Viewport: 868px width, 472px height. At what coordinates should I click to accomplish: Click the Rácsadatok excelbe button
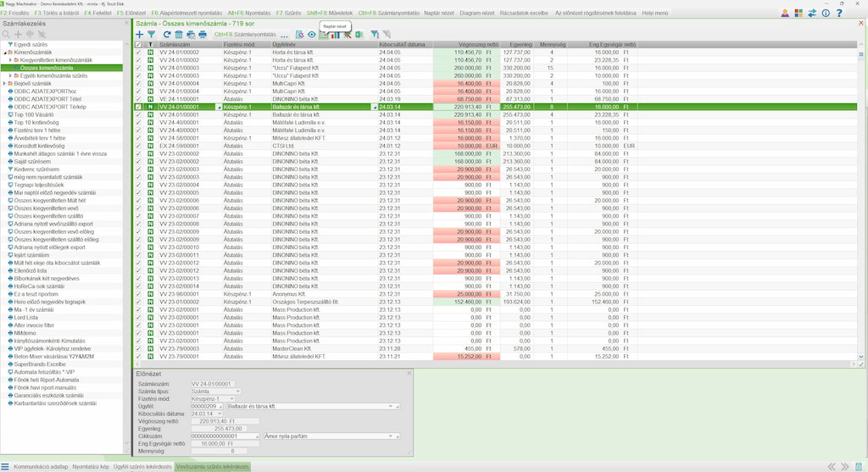tap(524, 14)
